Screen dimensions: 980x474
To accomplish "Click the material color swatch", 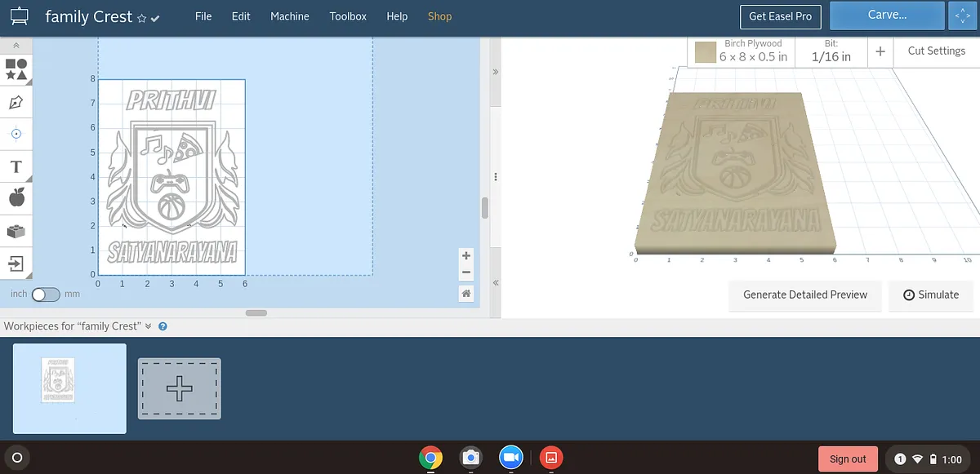I will point(705,52).
